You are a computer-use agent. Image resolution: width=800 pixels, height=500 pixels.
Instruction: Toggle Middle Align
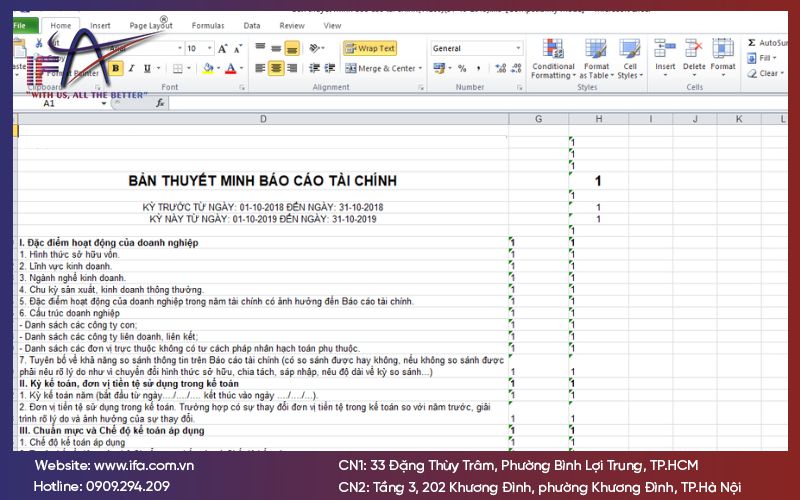(x=276, y=48)
